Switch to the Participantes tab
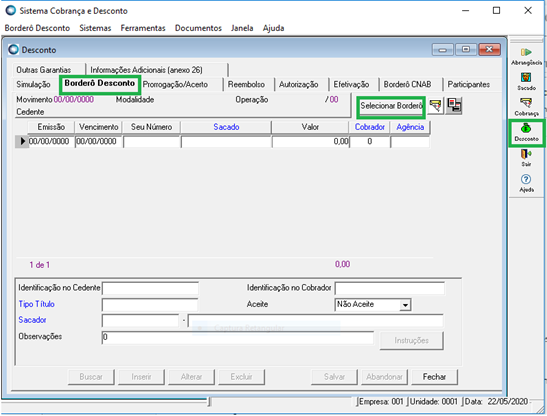547x416 pixels. click(469, 84)
